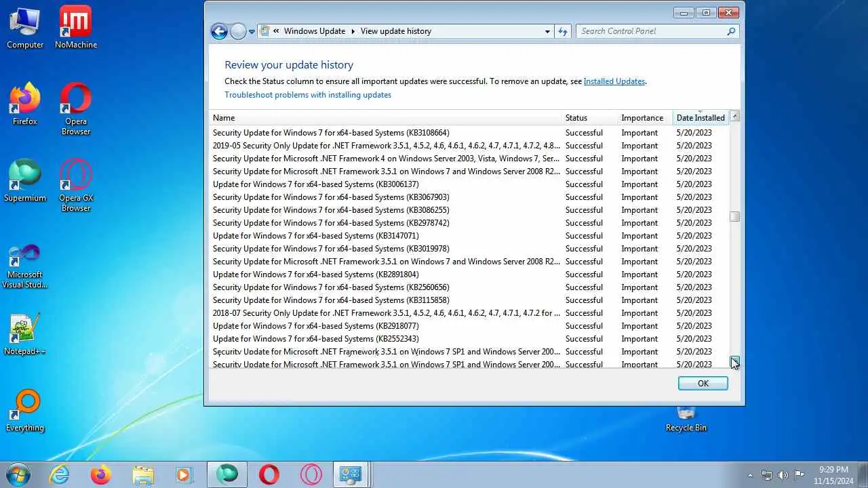Select the KB3019978 security update row
This screenshot has height=488, width=868.
point(469,249)
